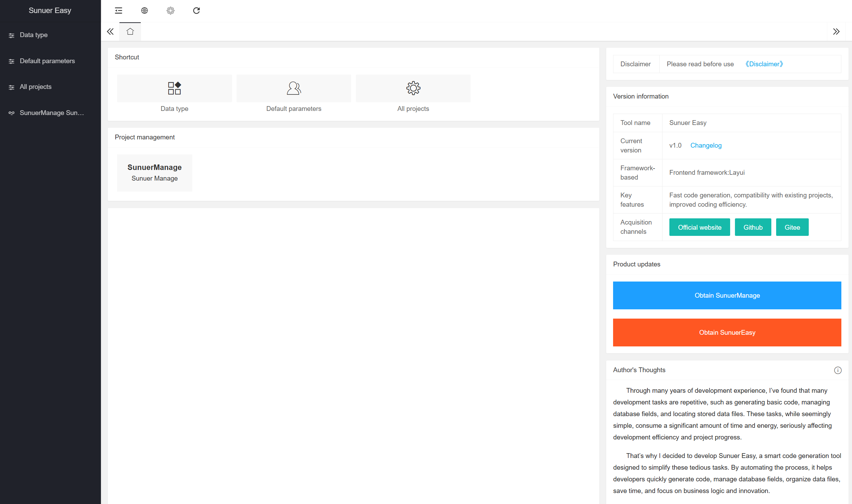The width and height of the screenshot is (852, 504).
Task: Open the language globe icon
Action: coord(145,11)
